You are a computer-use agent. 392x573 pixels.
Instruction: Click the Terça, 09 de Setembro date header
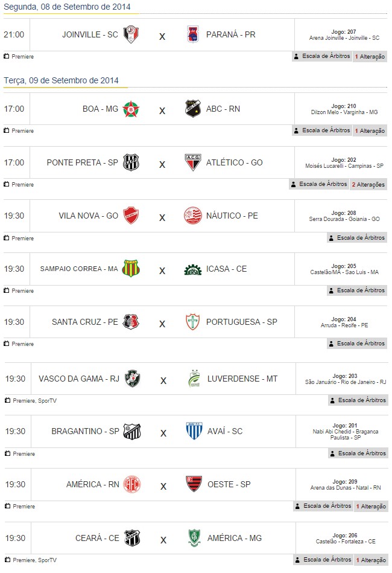61,80
